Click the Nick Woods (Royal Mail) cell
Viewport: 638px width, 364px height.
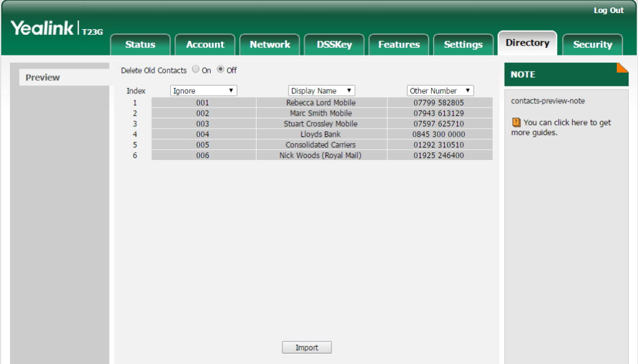coord(321,156)
